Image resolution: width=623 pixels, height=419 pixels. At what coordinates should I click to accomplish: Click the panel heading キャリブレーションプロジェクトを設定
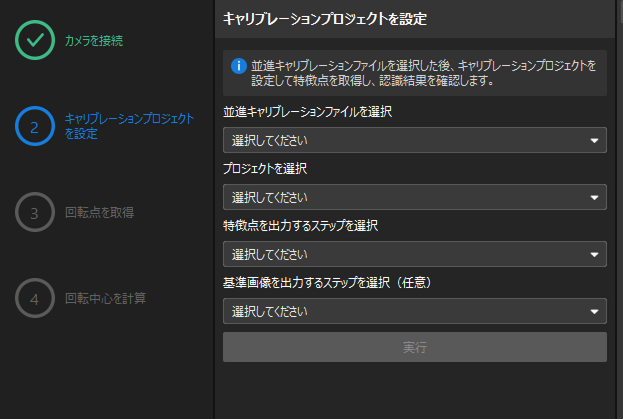pyautogui.click(x=325, y=19)
